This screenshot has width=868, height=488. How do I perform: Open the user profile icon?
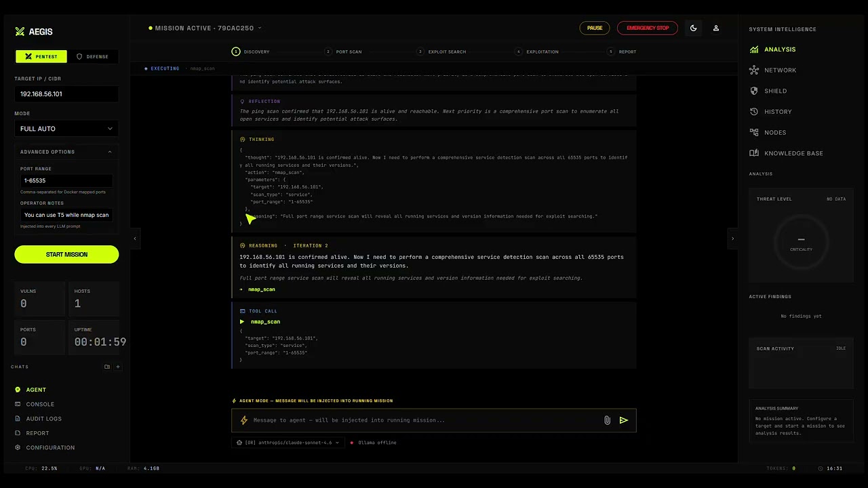tap(715, 28)
